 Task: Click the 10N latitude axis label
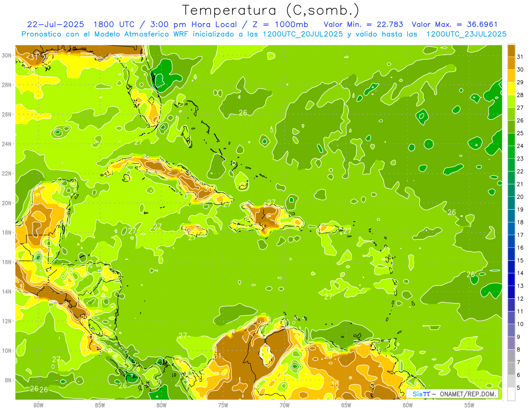(7, 351)
